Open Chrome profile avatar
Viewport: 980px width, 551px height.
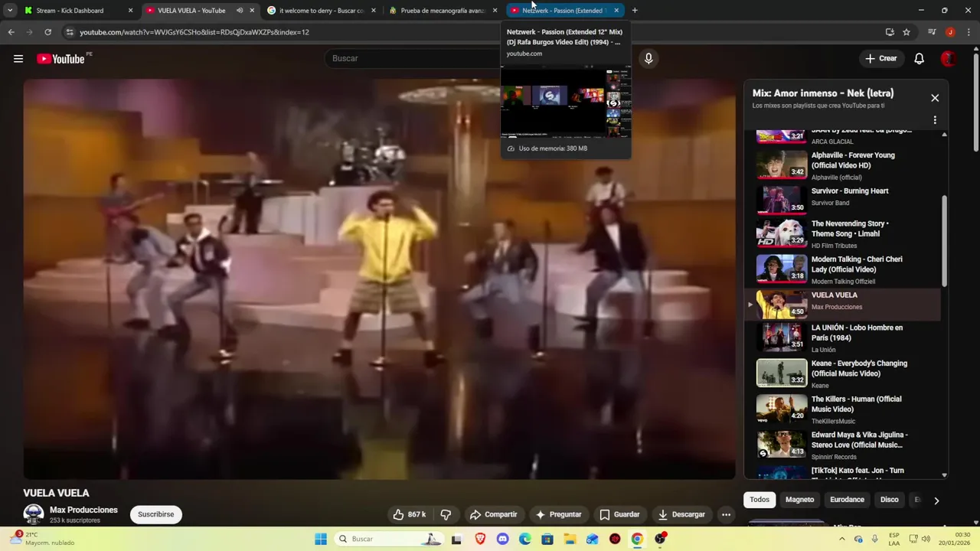pos(950,32)
